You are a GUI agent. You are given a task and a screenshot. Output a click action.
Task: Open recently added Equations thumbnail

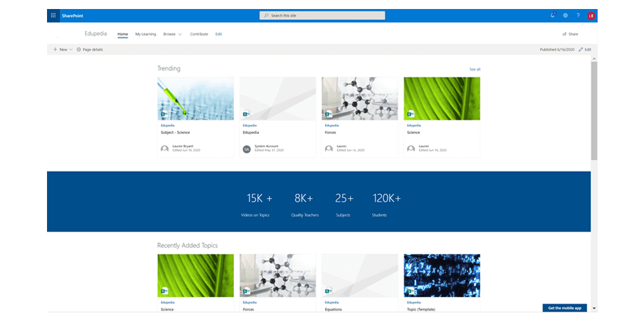tap(360, 275)
